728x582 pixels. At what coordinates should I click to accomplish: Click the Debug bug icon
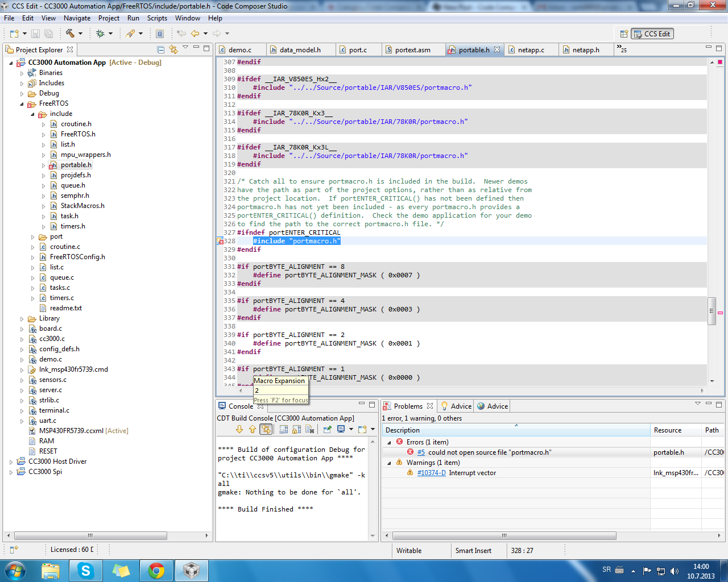[x=101, y=34]
